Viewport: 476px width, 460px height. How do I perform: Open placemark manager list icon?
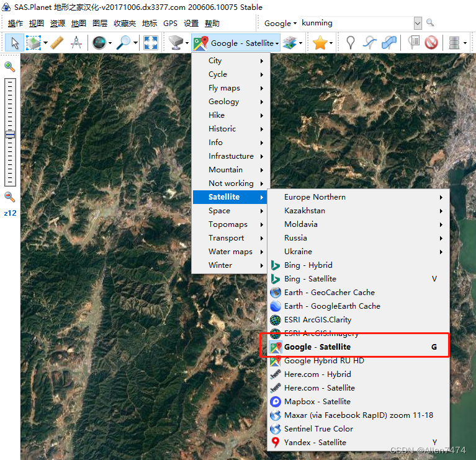coord(413,43)
